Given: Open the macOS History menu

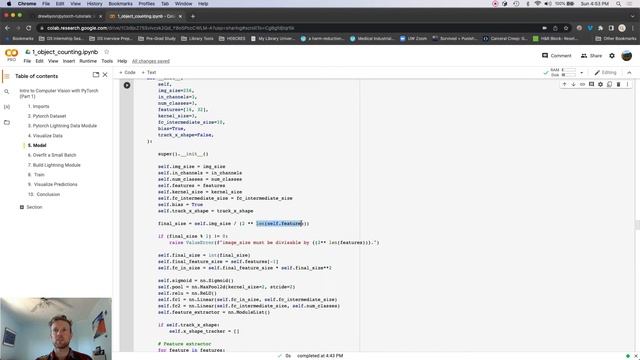Looking at the screenshot, I should pos(94,4).
